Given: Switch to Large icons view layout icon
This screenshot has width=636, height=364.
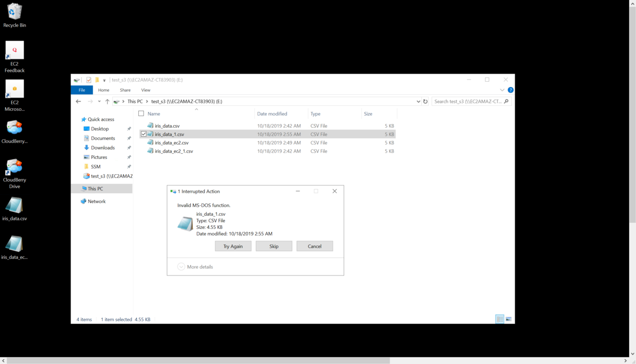Looking at the screenshot, I should click(x=508, y=319).
